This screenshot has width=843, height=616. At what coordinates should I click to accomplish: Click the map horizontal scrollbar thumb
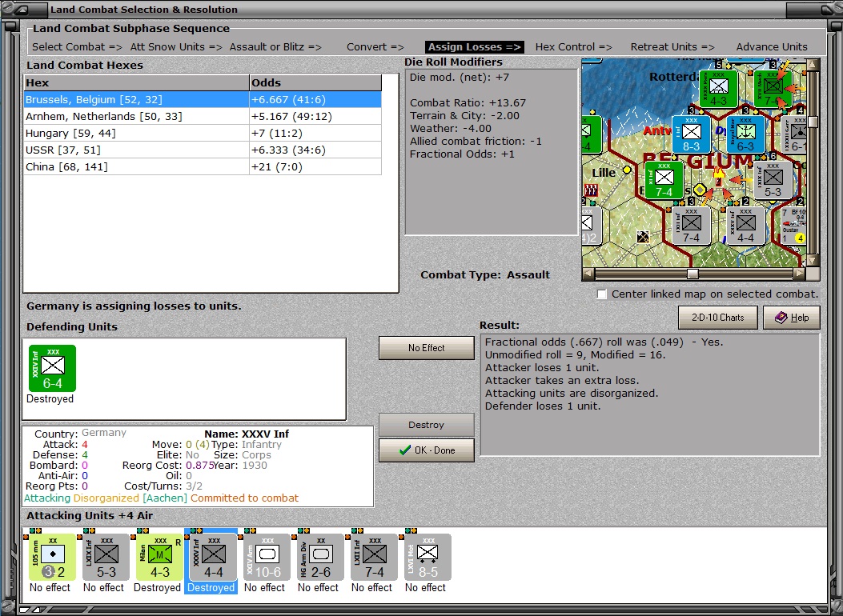[x=692, y=274]
